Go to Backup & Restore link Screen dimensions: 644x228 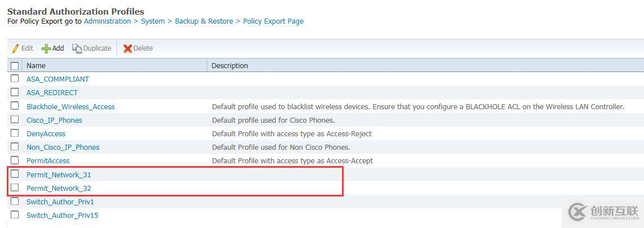204,21
